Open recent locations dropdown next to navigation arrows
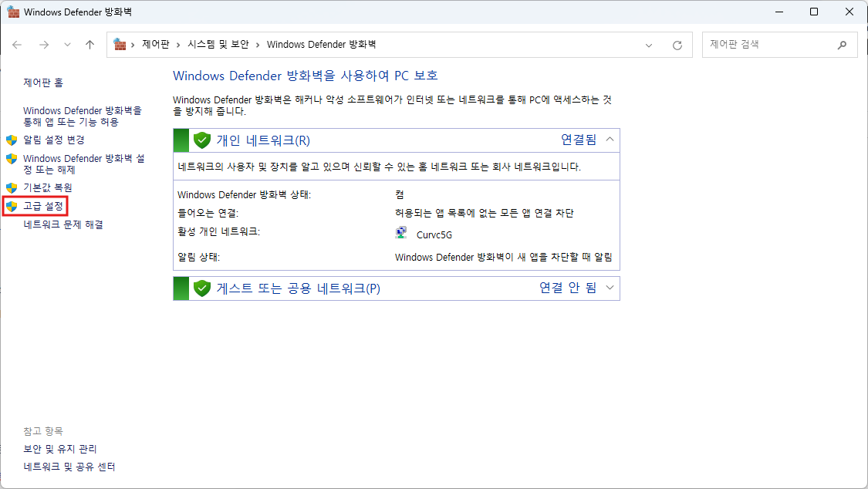This screenshot has height=489, width=868. (67, 45)
